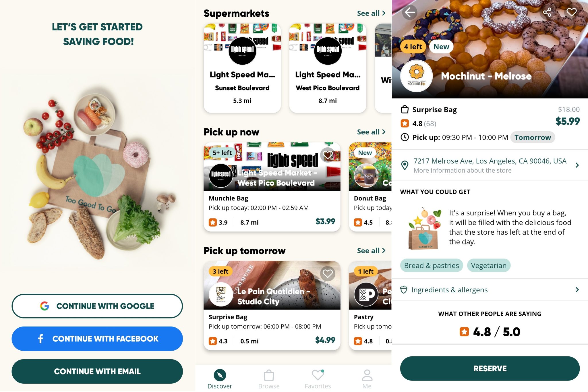Open the 7217 Melrose Ave store address
This screenshot has height=392, width=588.
coord(490,165)
